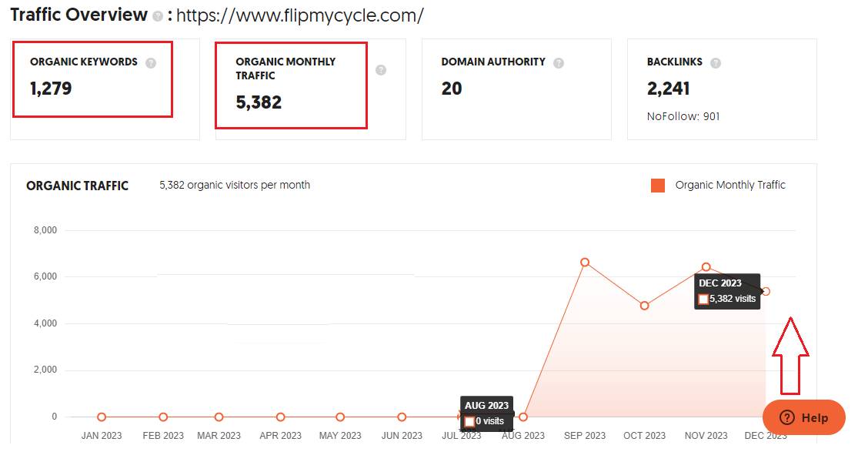Click the Nov 2023 chart marker
Screen dimensions: 868x462
click(x=706, y=267)
